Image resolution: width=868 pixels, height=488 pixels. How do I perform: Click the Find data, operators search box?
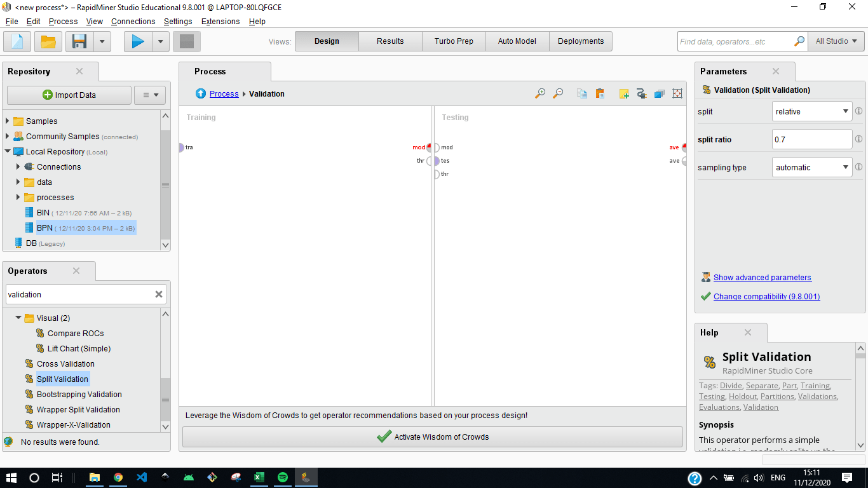pyautogui.click(x=735, y=41)
